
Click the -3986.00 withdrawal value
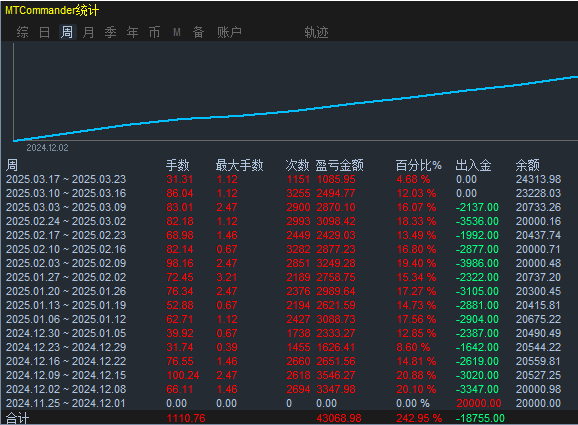(x=477, y=264)
